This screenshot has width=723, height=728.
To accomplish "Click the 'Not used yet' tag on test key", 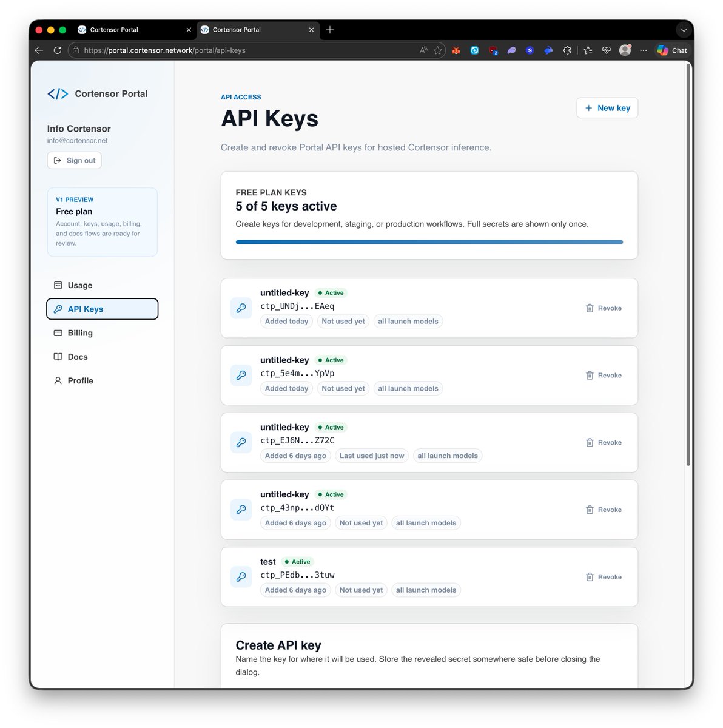I will point(361,590).
